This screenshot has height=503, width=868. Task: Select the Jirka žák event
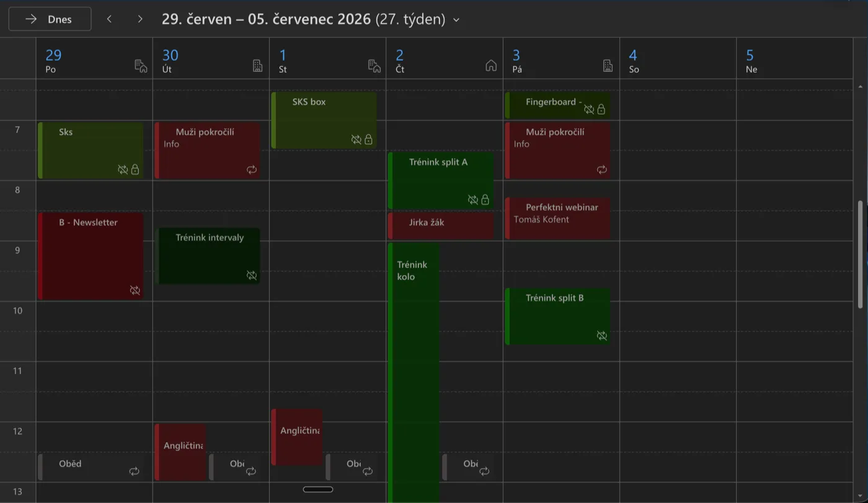(441, 225)
